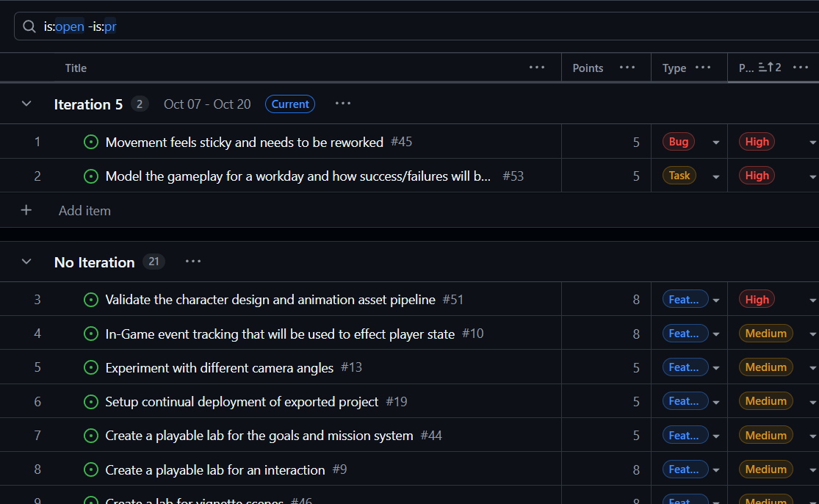Select row number 7
The width and height of the screenshot is (819, 504).
(x=37, y=436)
